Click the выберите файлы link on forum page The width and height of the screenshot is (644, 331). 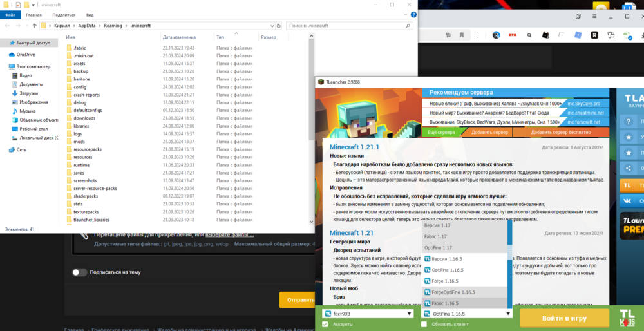point(230,235)
